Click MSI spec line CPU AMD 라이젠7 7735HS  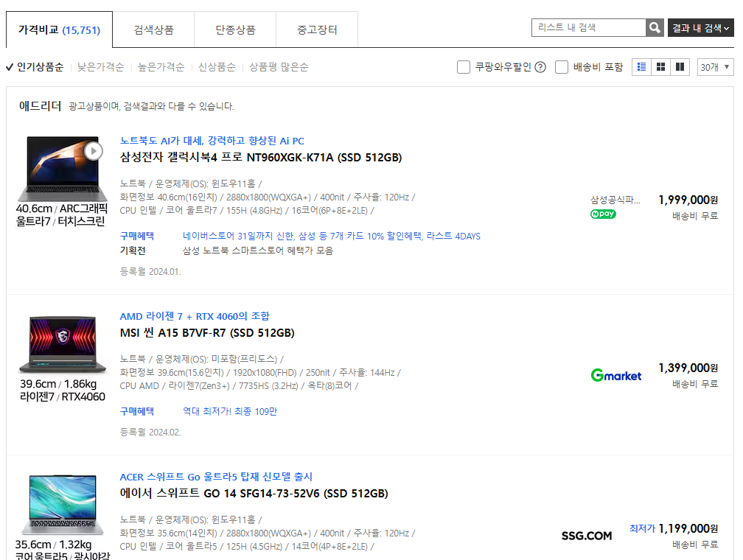[x=240, y=385]
